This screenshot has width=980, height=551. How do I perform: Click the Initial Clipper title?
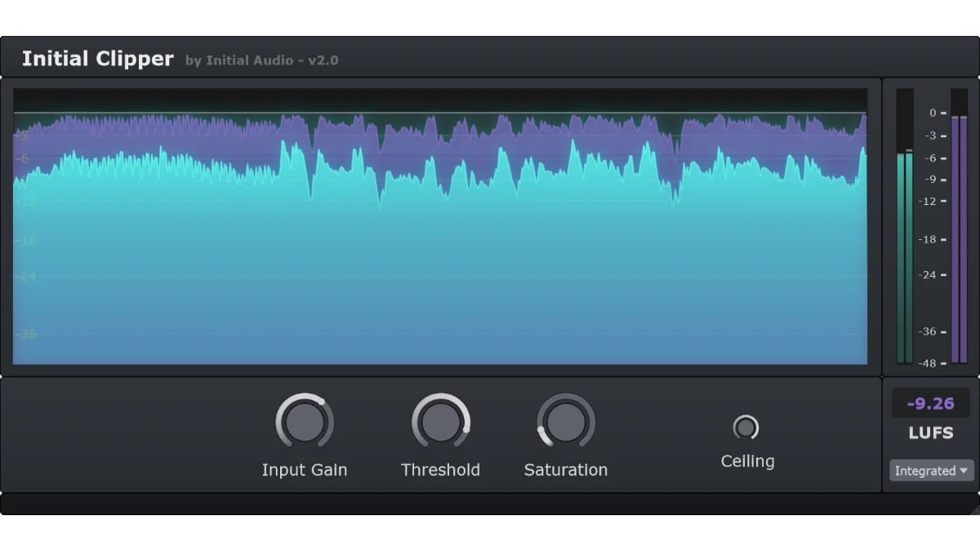pos(97,59)
